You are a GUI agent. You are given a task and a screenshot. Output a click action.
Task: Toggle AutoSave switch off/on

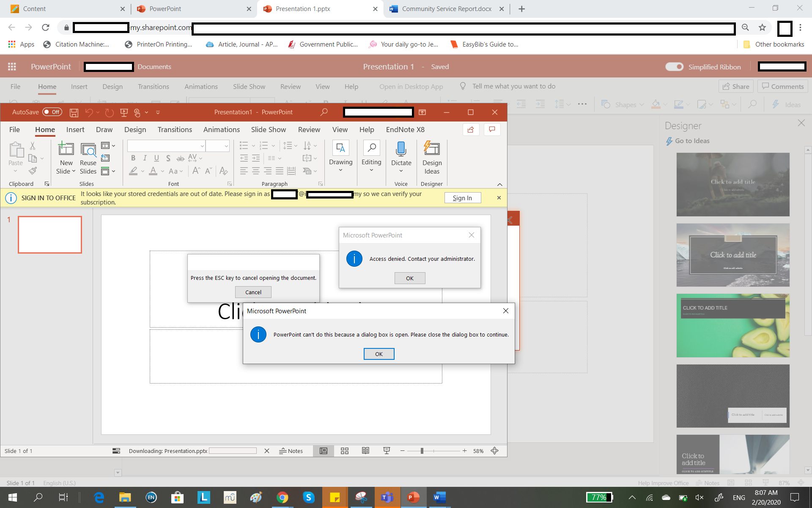coord(52,112)
